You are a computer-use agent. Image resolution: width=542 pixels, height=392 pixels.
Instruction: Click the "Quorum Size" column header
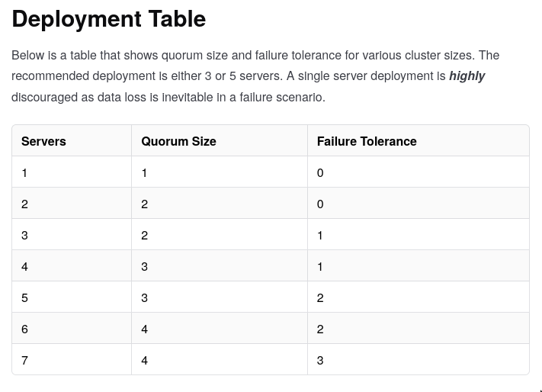(x=178, y=141)
